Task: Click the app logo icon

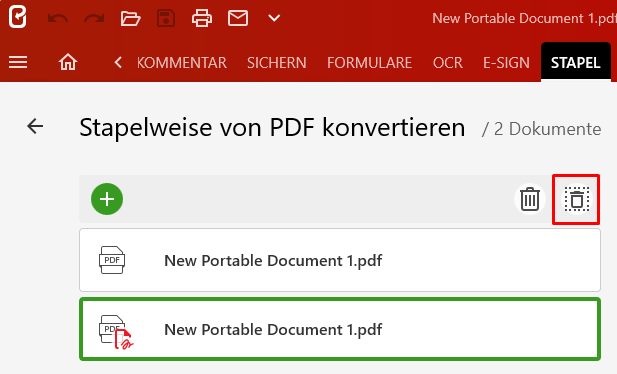Action: click(18, 17)
